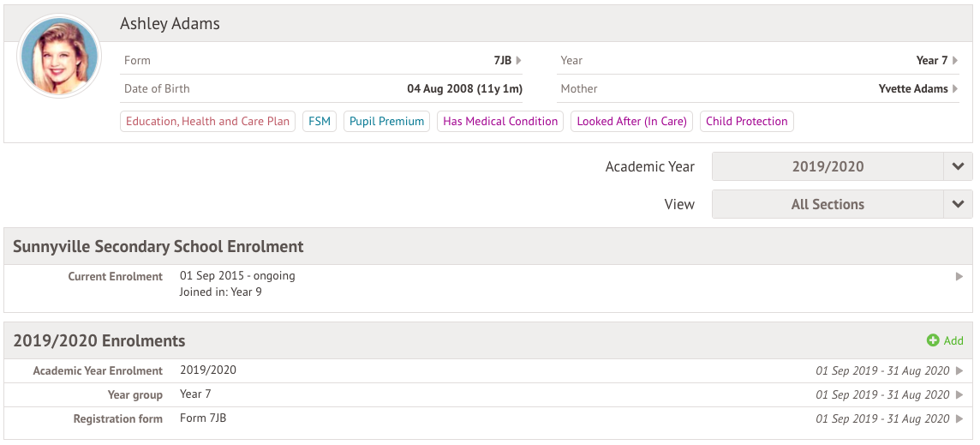Click arrow on Academic Year Enrolment row
Viewport: 980px width, 445px height.
point(959,371)
